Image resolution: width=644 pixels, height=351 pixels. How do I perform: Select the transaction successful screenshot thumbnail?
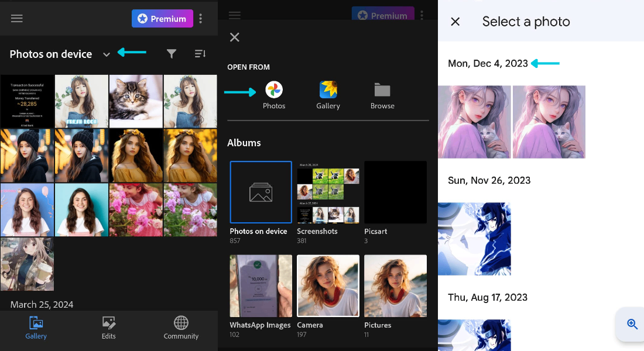point(27,101)
